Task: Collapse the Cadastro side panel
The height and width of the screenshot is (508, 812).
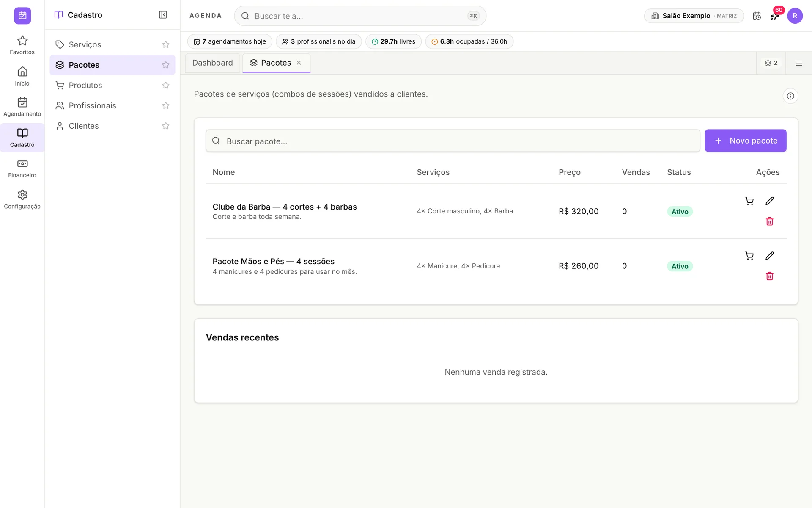Action: (x=163, y=15)
